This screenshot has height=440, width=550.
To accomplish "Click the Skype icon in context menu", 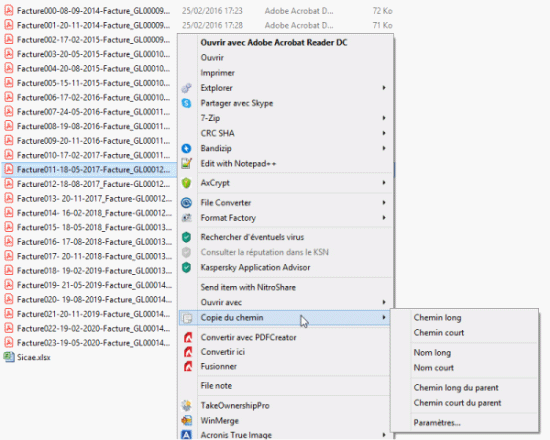I will pyautogui.click(x=186, y=103).
